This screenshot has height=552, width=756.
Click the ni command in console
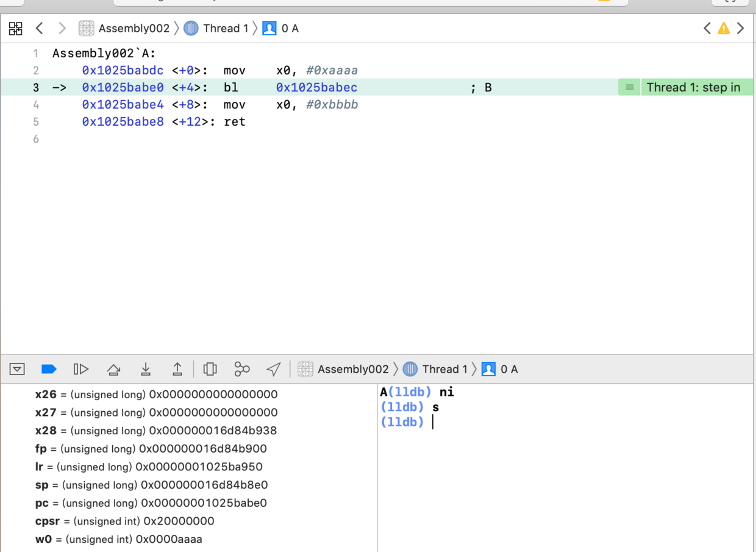pos(447,392)
